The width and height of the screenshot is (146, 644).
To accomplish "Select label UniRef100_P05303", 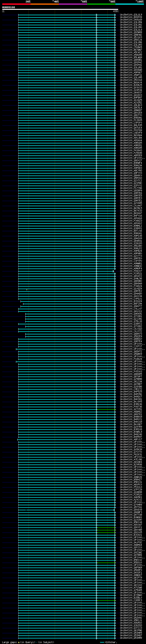I will [131, 371].
